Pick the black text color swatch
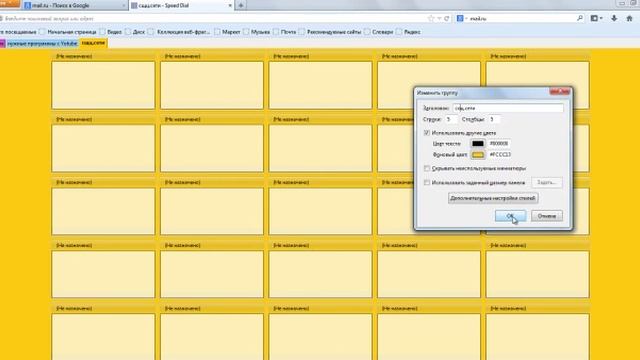This screenshot has height=360, width=640. pyautogui.click(x=478, y=144)
